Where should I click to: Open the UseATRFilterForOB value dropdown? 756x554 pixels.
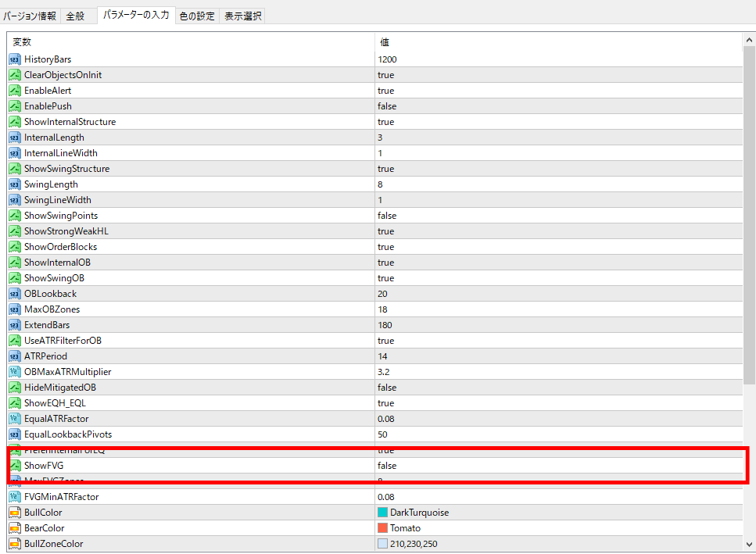tap(386, 341)
